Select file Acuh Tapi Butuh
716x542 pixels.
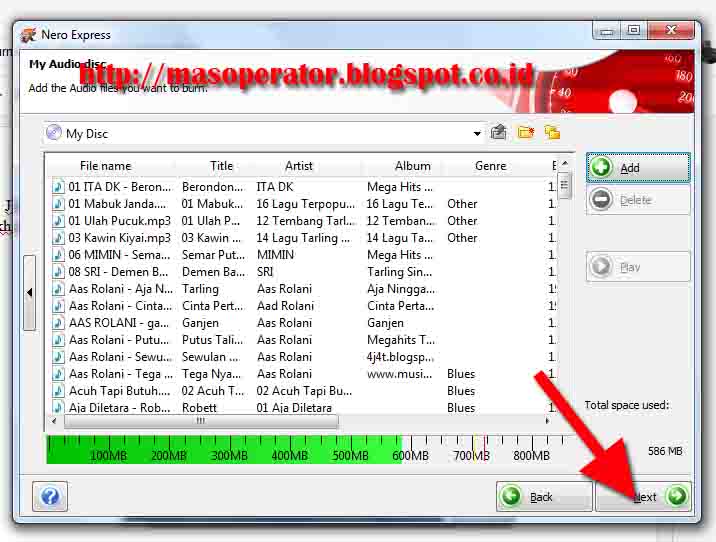tap(119, 391)
